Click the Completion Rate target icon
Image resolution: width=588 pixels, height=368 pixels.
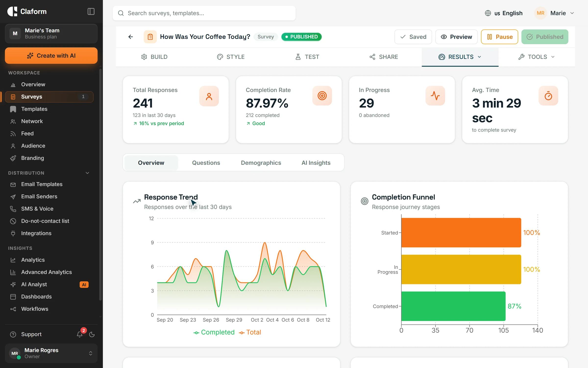coord(322,96)
